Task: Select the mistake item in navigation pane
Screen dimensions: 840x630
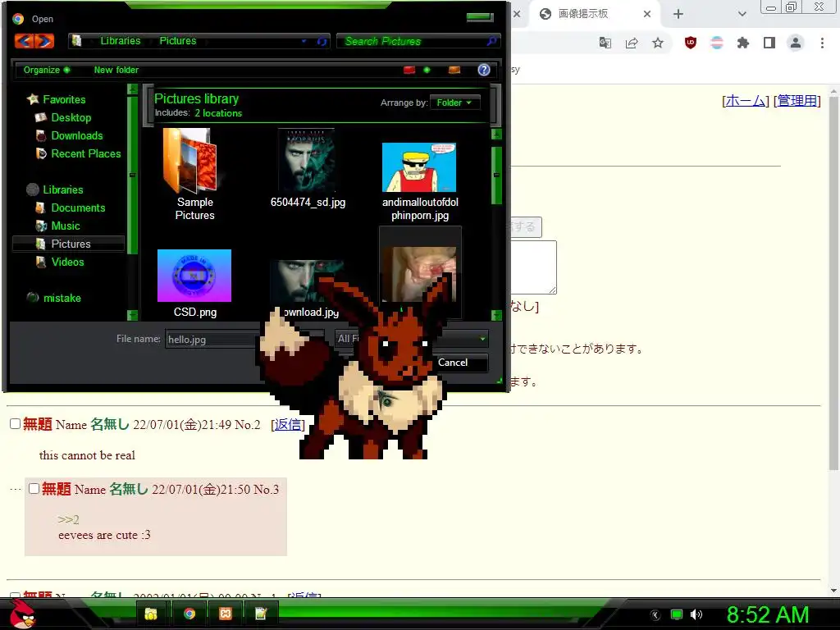Action: 62,298
